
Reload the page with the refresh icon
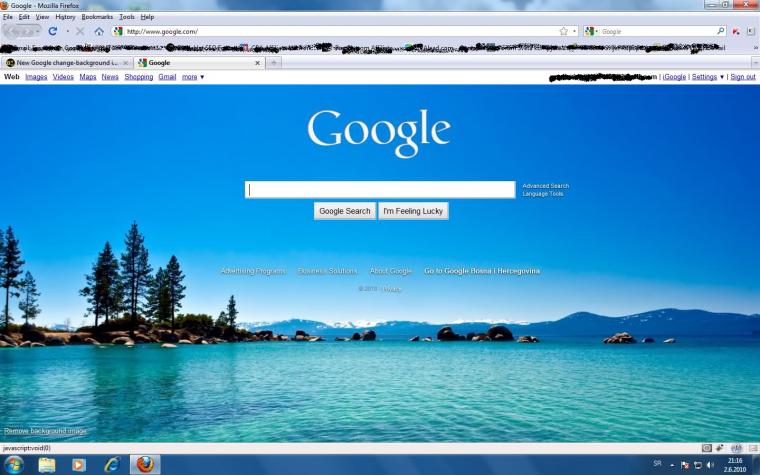[x=52, y=32]
